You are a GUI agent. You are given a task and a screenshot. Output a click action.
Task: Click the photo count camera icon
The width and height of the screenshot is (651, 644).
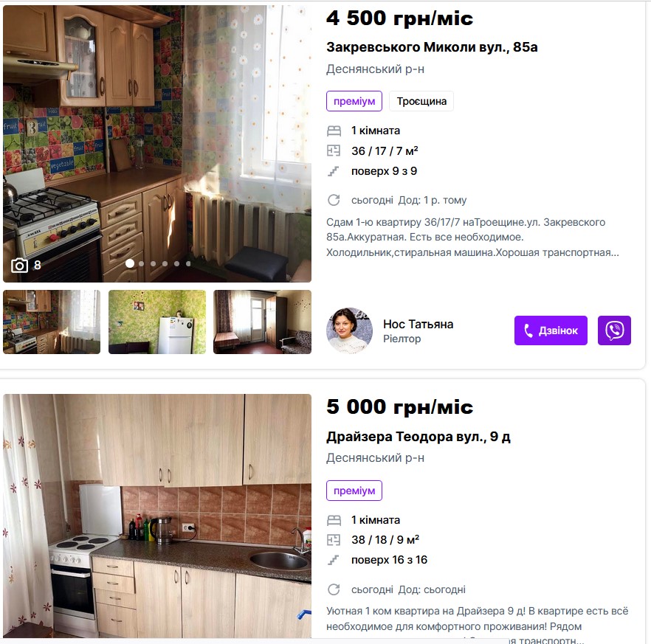pos(19,265)
